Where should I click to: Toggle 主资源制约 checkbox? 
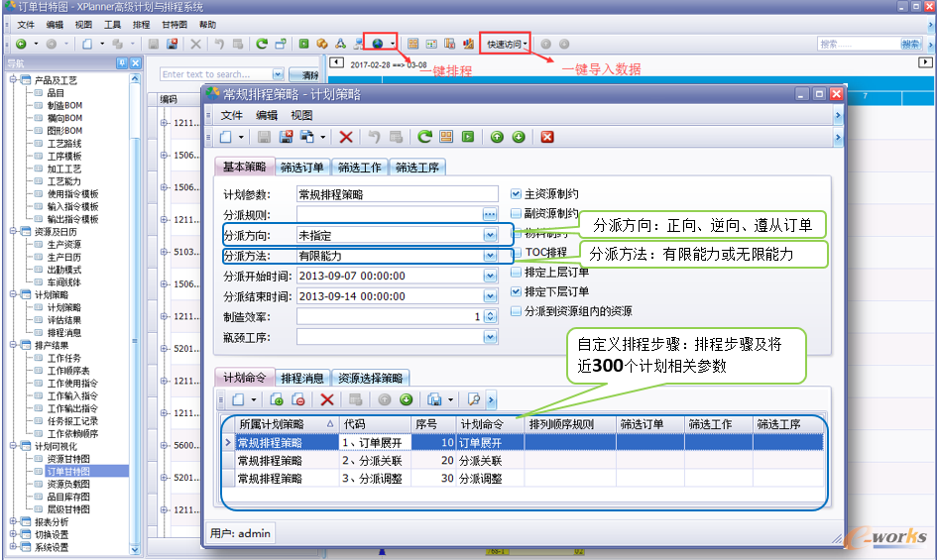[516, 193]
